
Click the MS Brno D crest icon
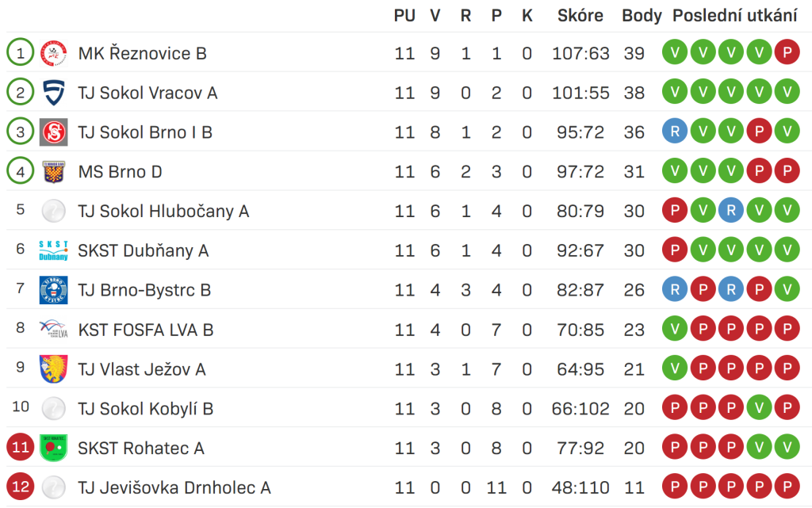53,172
